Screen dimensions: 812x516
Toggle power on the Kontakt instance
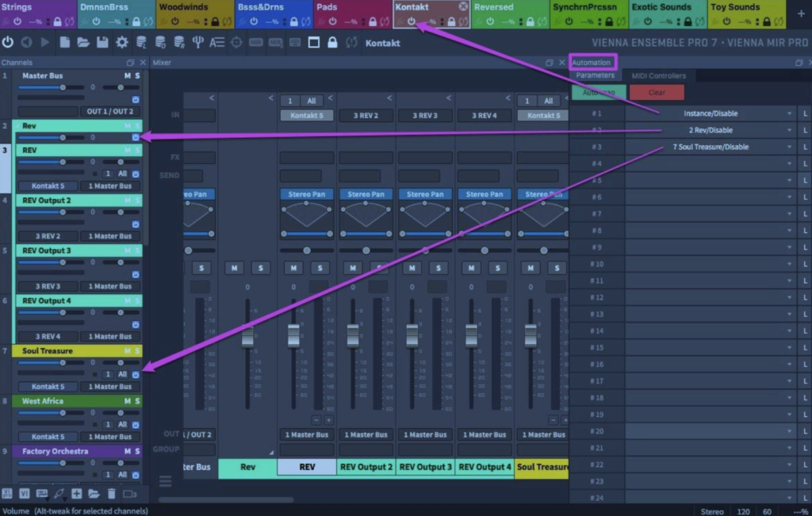(412, 21)
